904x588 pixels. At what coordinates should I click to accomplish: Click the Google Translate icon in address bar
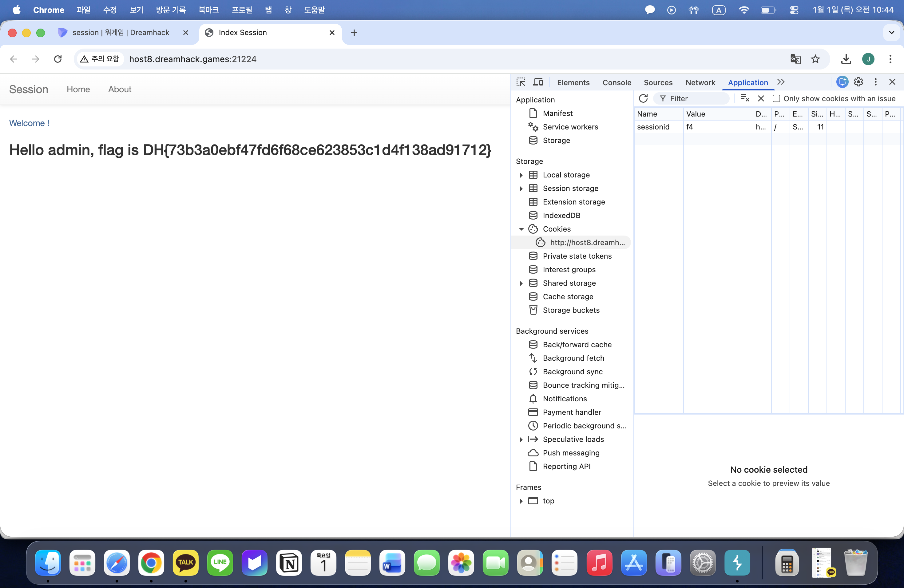(795, 59)
